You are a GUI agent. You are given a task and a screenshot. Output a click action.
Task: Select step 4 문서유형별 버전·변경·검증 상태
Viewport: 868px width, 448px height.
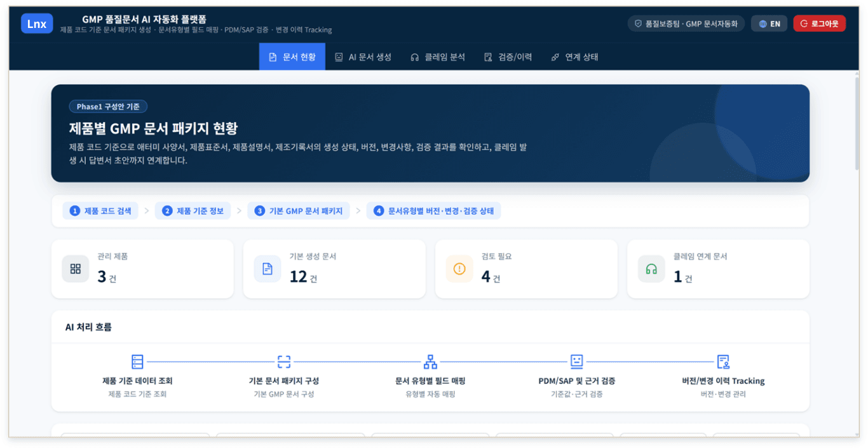pyautogui.click(x=433, y=211)
